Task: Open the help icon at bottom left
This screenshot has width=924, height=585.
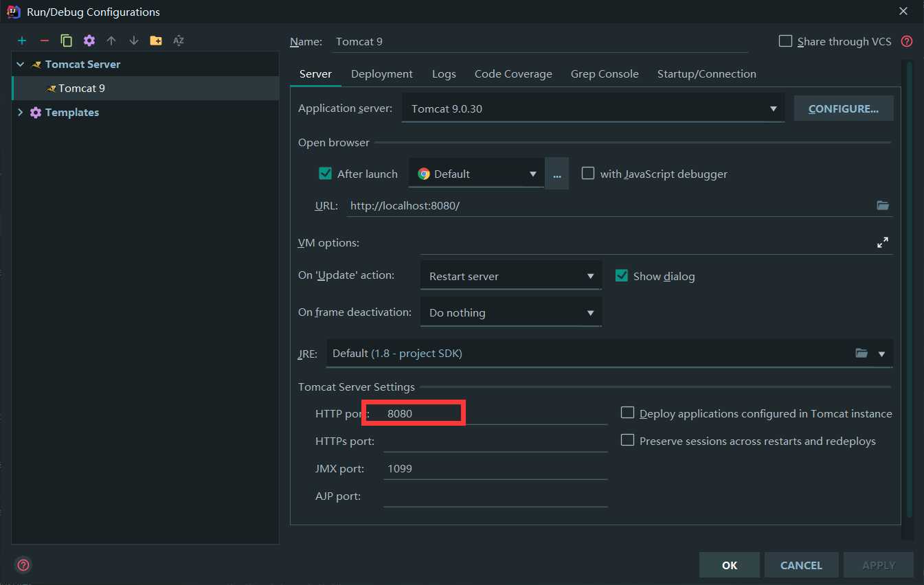Action: click(x=23, y=565)
